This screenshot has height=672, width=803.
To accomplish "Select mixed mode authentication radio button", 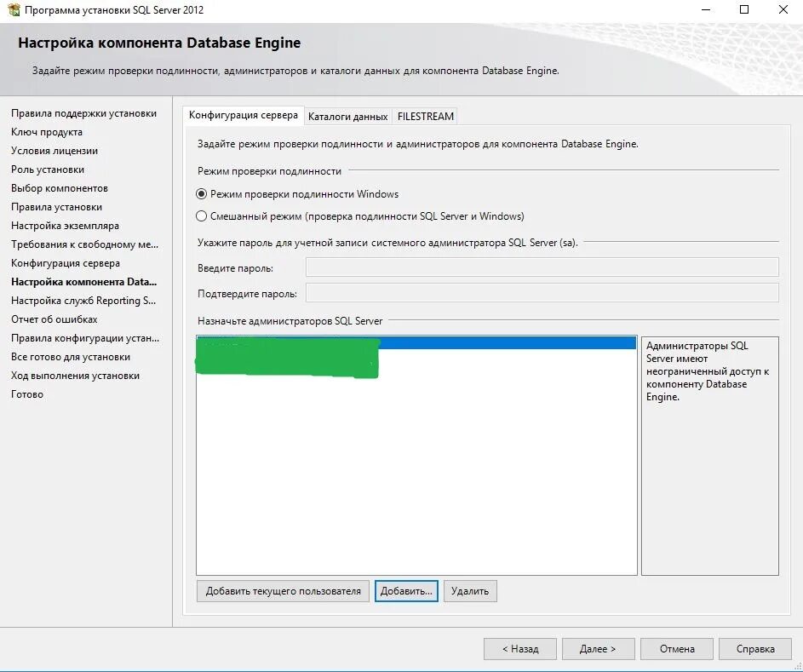I will [x=201, y=216].
